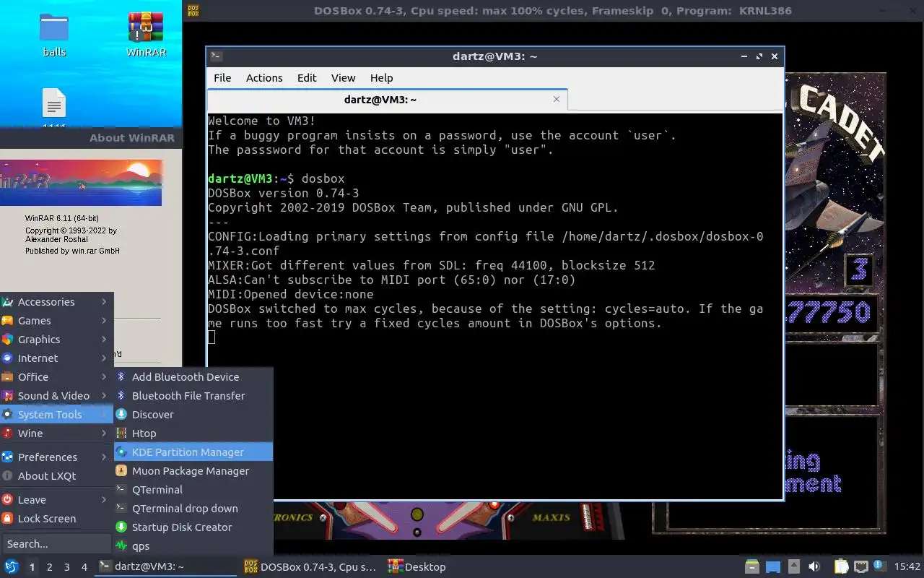
Task: Launch Add Bluetooth Device
Action: click(x=193, y=377)
